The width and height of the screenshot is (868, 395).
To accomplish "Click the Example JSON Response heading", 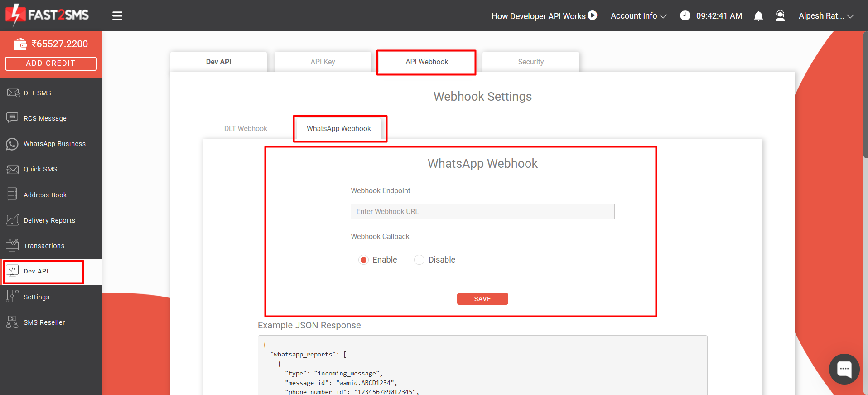I will 309,325.
